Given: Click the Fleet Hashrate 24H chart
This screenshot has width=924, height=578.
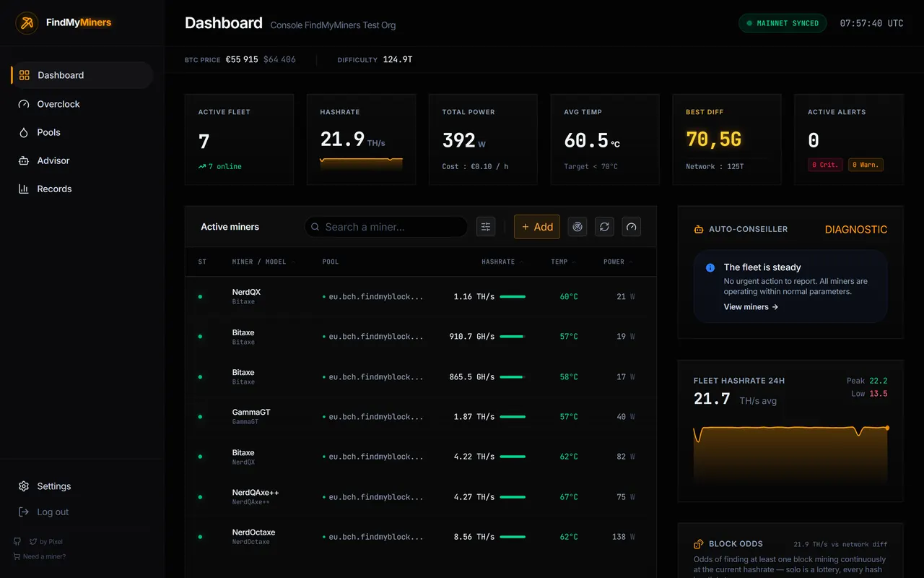Looking at the screenshot, I should coord(790,454).
